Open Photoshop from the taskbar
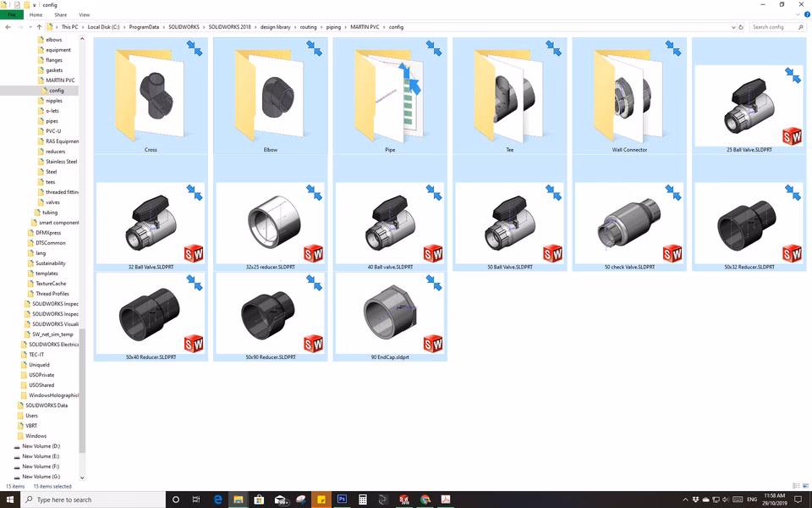Viewport: 812px width, 508px height. (x=343, y=500)
